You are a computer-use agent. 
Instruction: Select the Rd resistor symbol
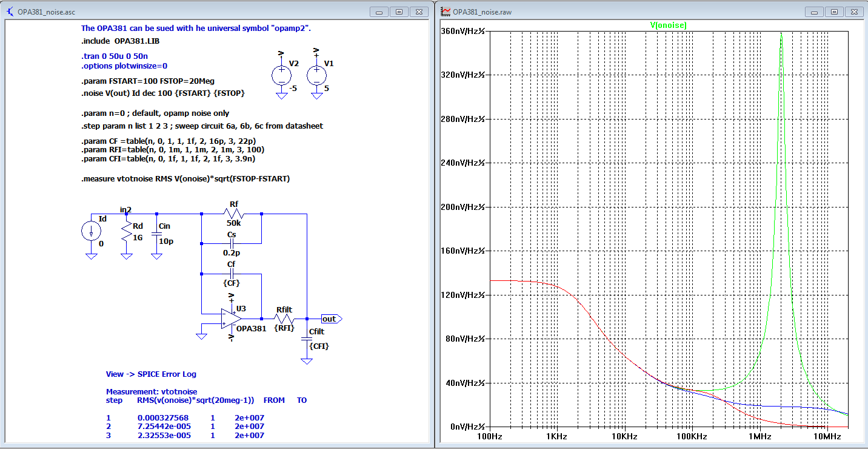click(127, 231)
